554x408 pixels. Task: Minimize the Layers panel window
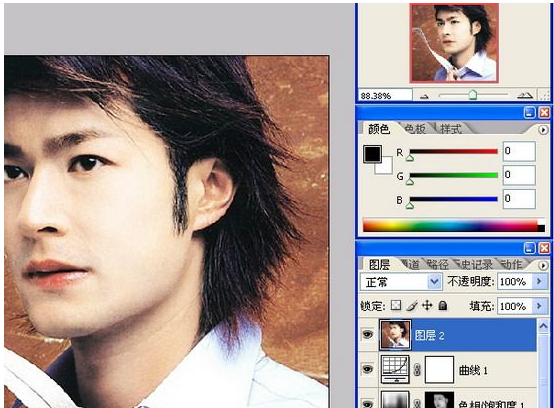529,248
